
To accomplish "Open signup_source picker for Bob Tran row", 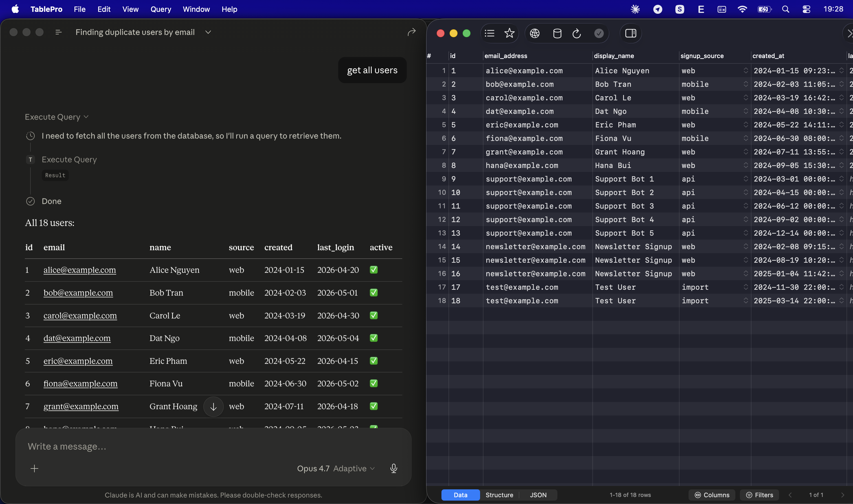I will [x=746, y=84].
